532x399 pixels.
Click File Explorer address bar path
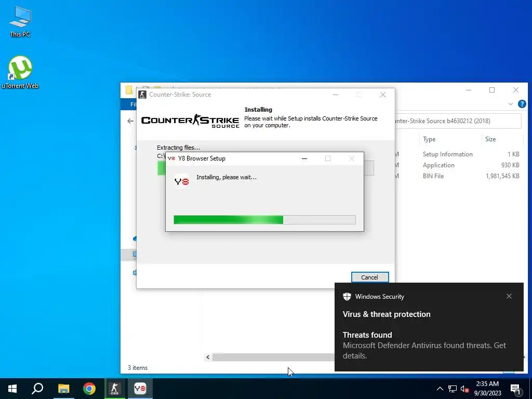tap(458, 121)
